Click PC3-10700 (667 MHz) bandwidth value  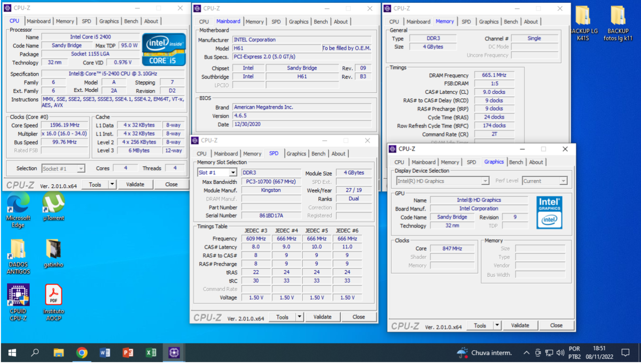pyautogui.click(x=271, y=182)
